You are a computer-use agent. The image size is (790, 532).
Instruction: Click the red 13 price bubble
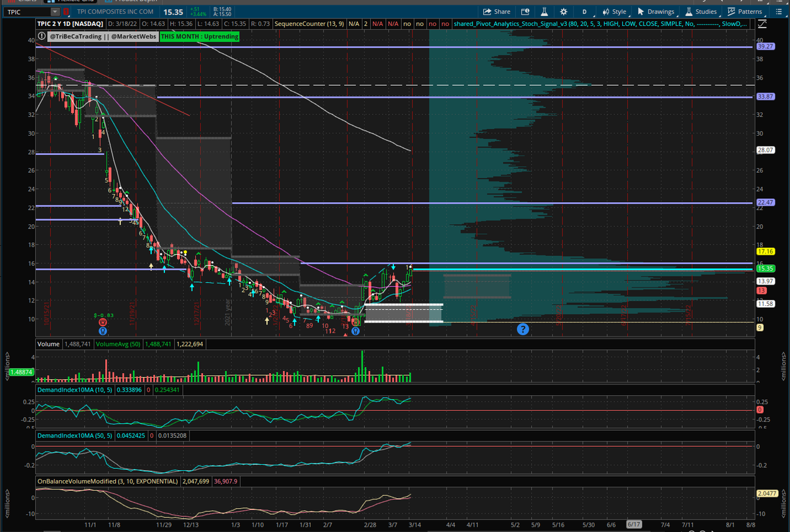click(x=761, y=291)
